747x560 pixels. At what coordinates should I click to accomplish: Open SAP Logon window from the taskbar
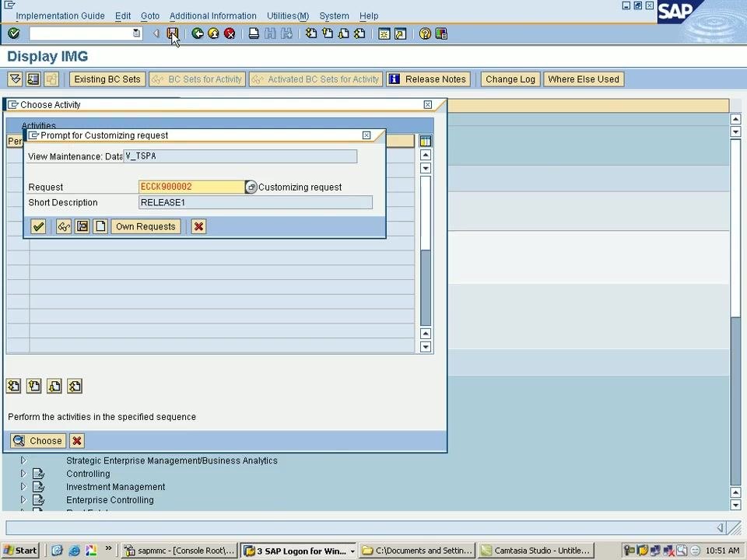(298, 551)
